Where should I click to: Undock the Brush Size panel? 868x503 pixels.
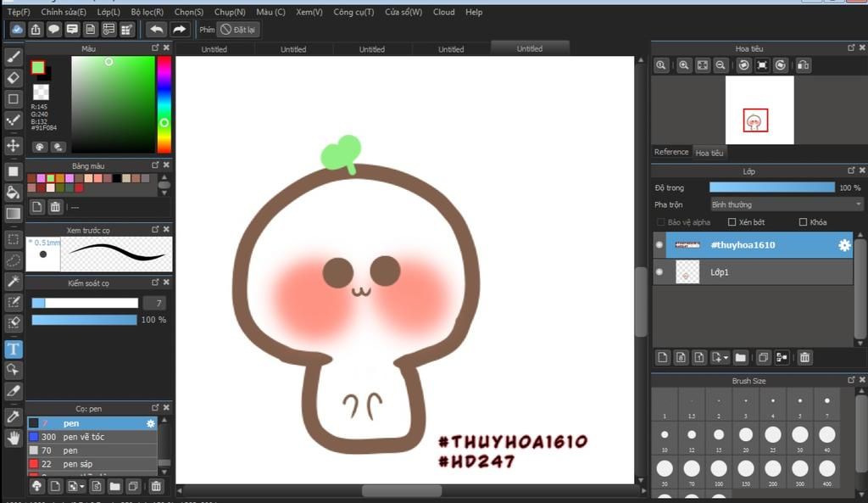(851, 380)
